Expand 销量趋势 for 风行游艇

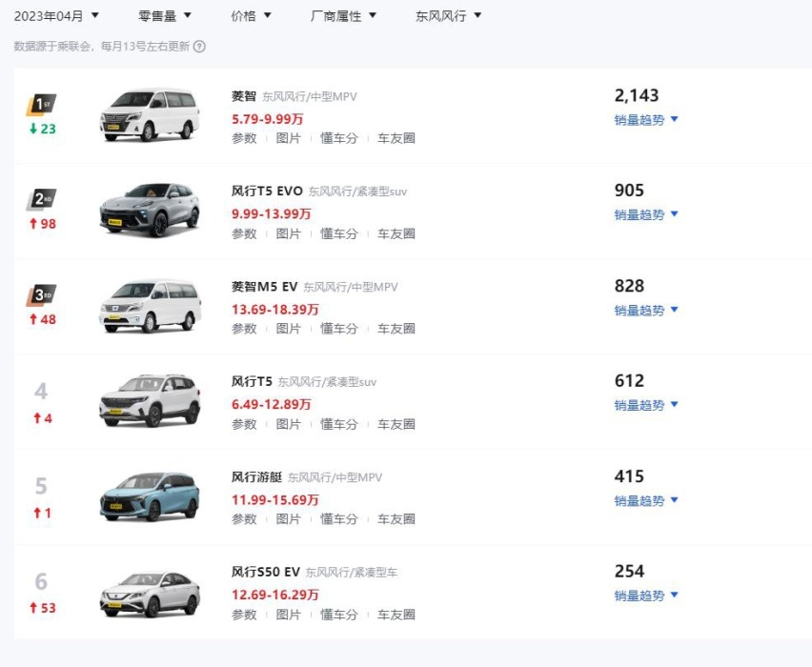pyautogui.click(x=646, y=501)
